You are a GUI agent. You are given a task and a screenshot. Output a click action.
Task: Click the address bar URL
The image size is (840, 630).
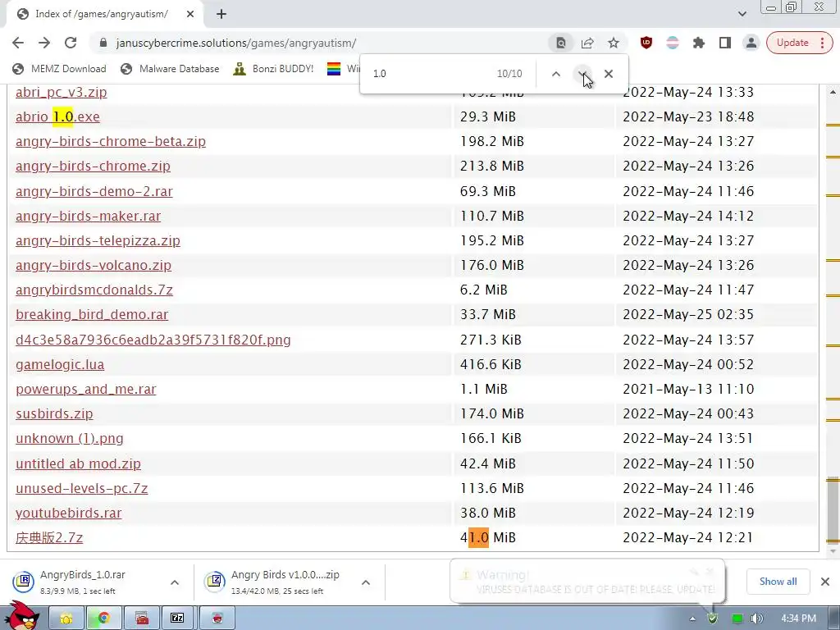236,43
